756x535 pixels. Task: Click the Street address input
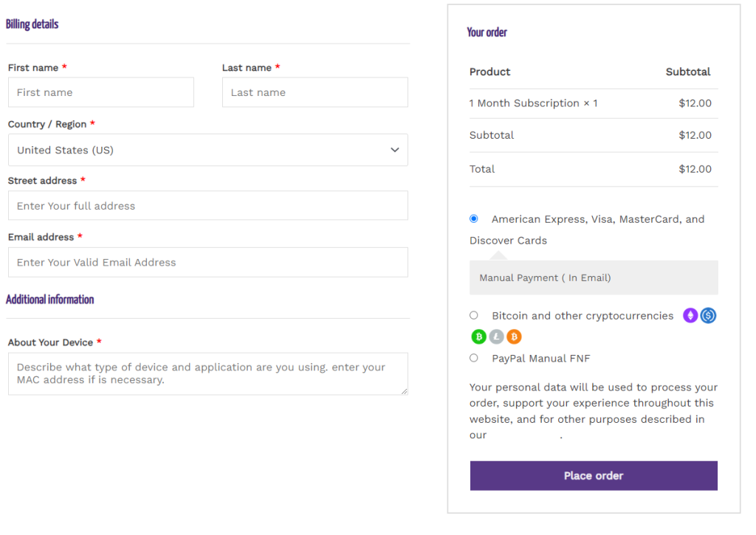(207, 206)
